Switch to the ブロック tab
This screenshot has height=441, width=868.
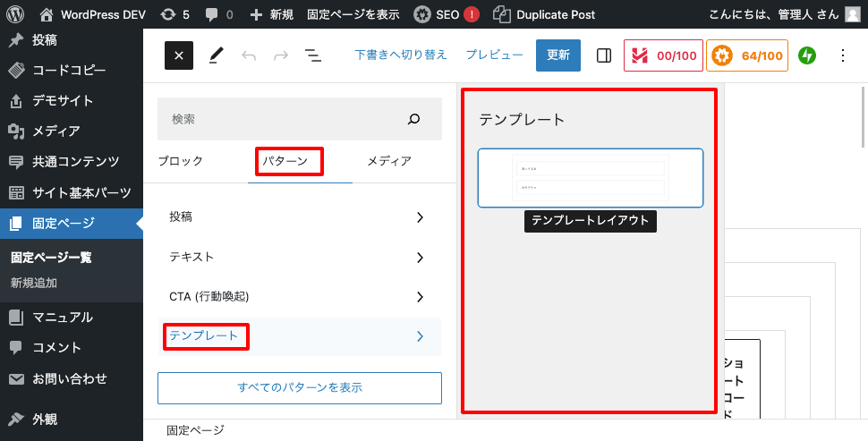click(x=181, y=161)
